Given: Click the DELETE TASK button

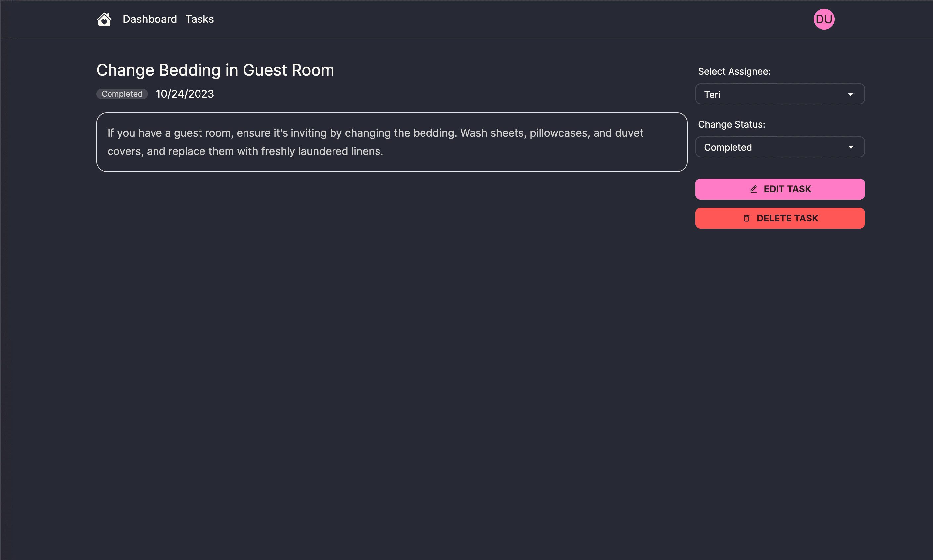Looking at the screenshot, I should [x=780, y=218].
